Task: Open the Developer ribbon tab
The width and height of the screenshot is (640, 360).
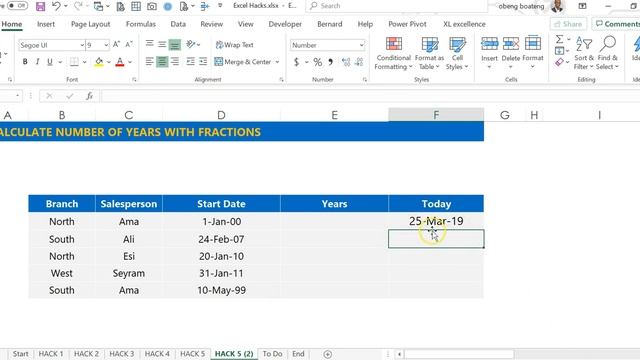Action: click(x=285, y=24)
